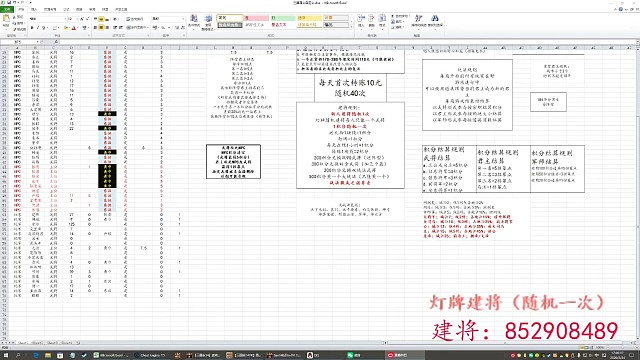Switch to the Insert (插入) ribbon tab
The image size is (640, 360).
tap(34, 9)
